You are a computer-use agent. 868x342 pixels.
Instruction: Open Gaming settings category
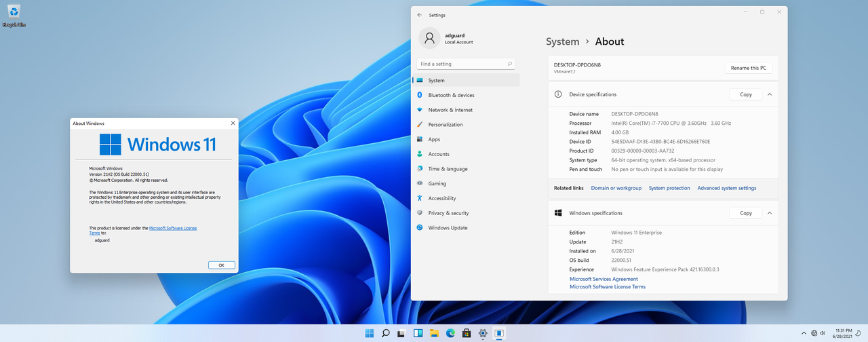pos(466,183)
